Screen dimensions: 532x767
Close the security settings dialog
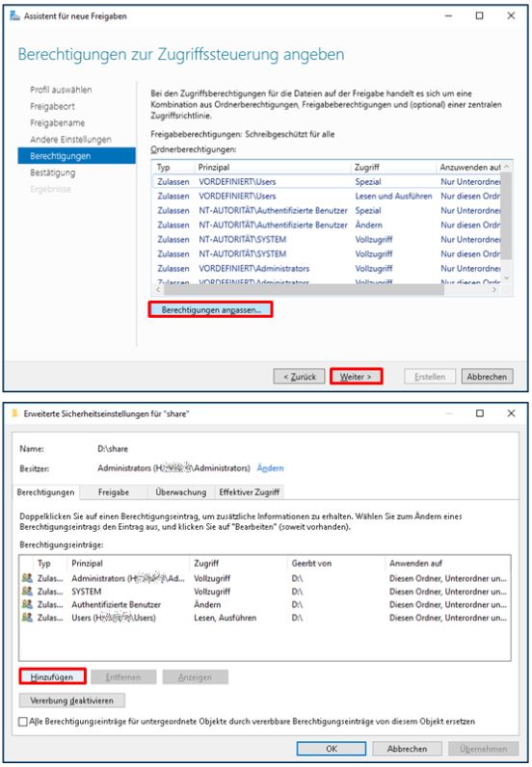[511, 413]
